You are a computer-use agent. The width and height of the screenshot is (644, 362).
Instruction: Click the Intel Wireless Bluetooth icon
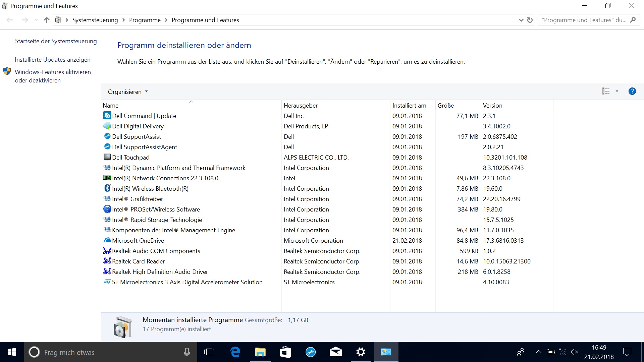click(x=107, y=188)
